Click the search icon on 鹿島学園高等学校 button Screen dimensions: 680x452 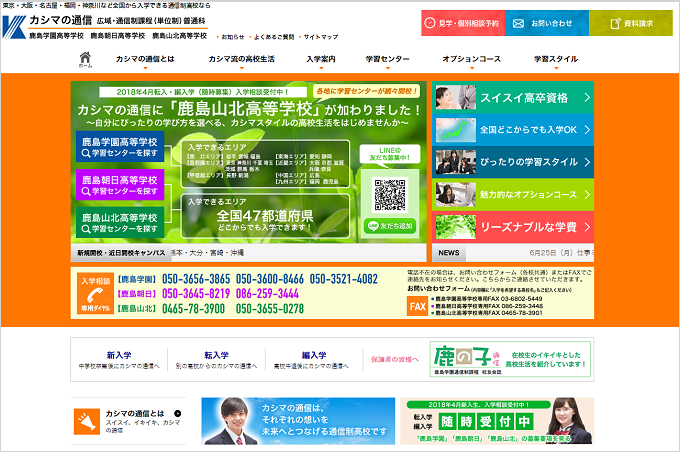coord(86,153)
